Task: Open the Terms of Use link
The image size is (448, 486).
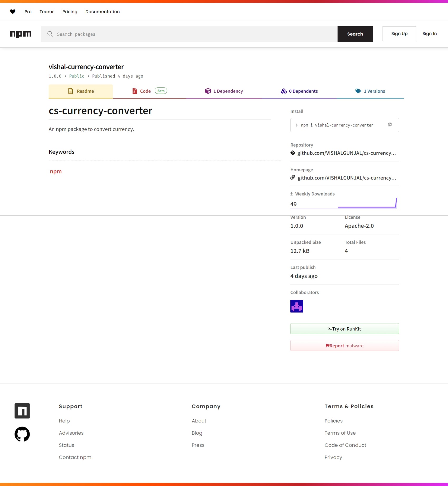Action: [340, 433]
